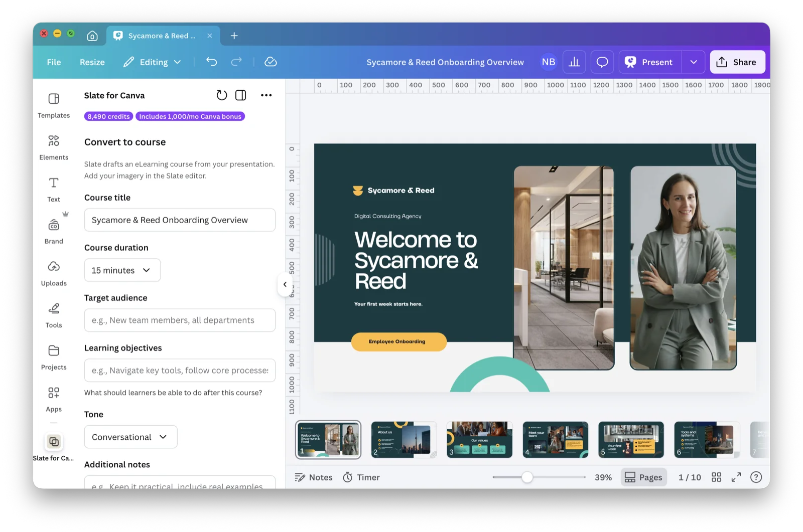Check the cloud save status icon

[x=271, y=62]
